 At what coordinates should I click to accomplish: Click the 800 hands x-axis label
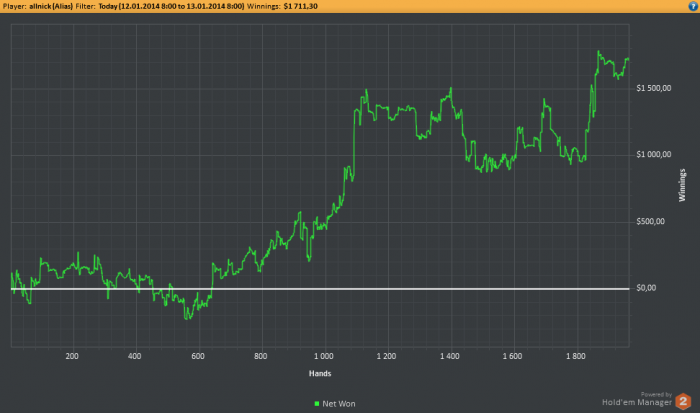pos(261,356)
